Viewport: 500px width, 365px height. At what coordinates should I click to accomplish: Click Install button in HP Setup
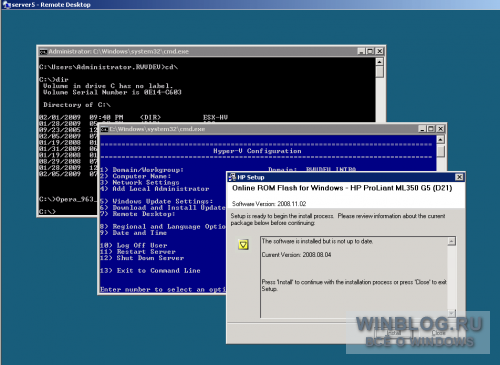point(394,333)
